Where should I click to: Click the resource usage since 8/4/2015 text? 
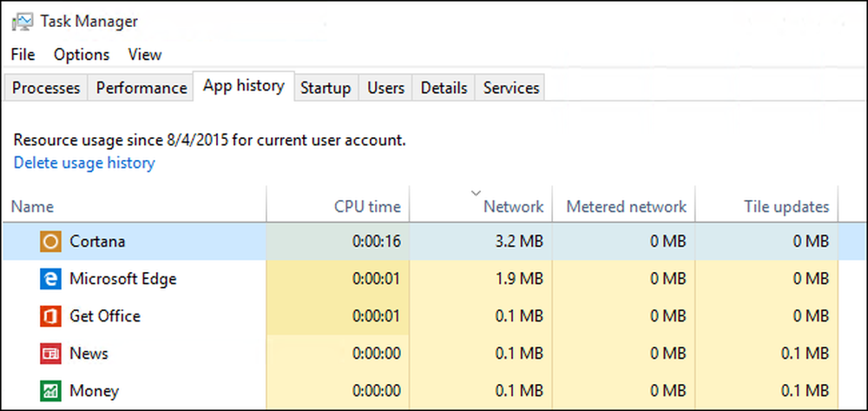210,140
